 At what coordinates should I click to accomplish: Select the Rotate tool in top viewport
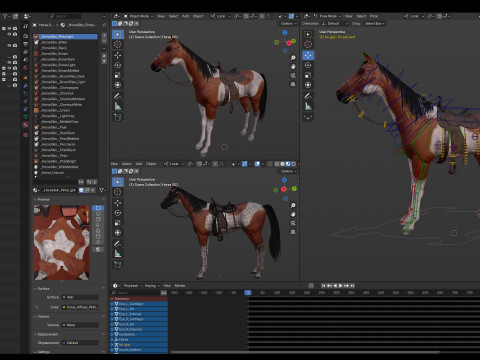[117, 65]
